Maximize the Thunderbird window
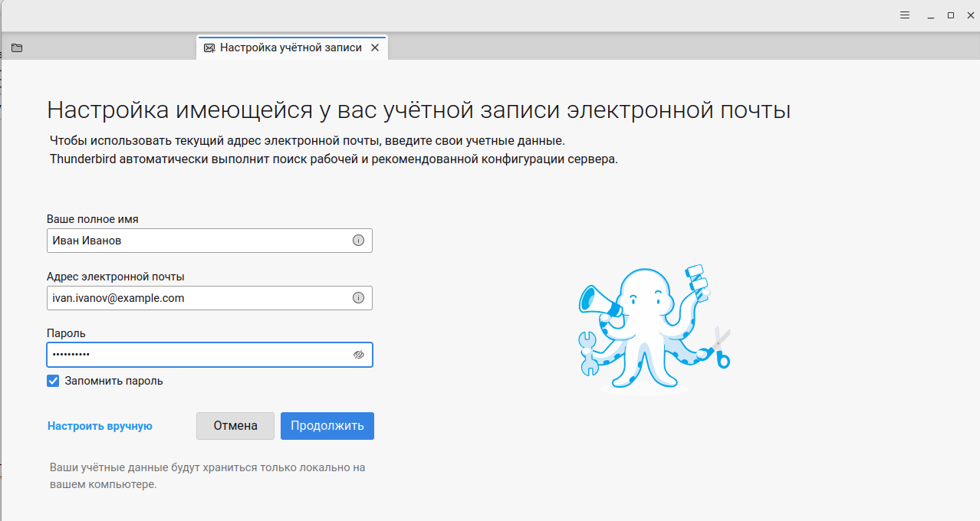980x521 pixels. click(x=951, y=15)
